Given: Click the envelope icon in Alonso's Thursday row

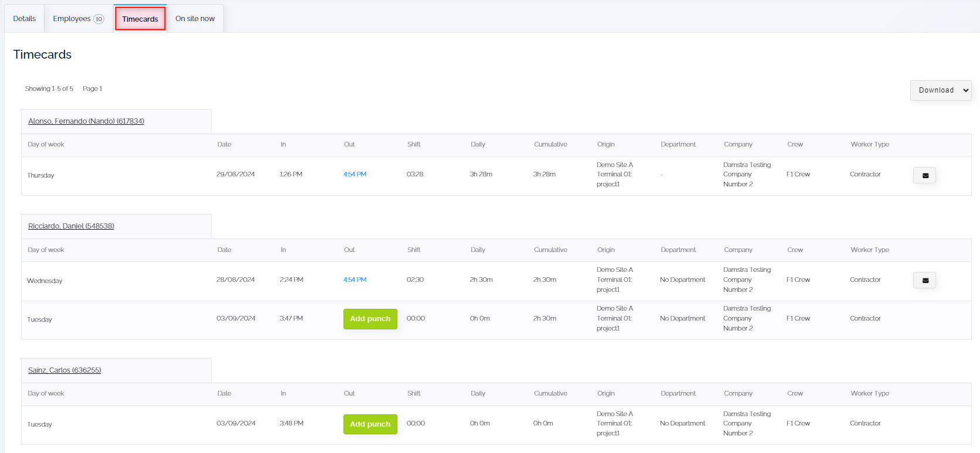Looking at the screenshot, I should [x=924, y=175].
